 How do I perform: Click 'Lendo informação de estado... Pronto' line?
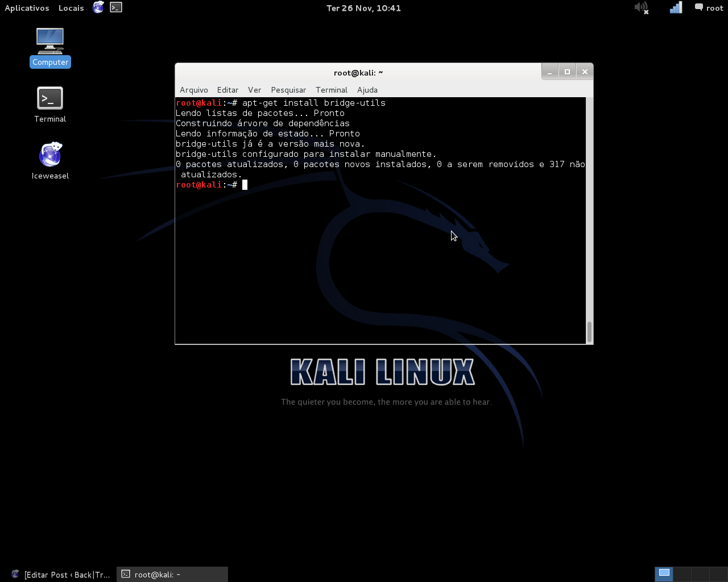268,134
